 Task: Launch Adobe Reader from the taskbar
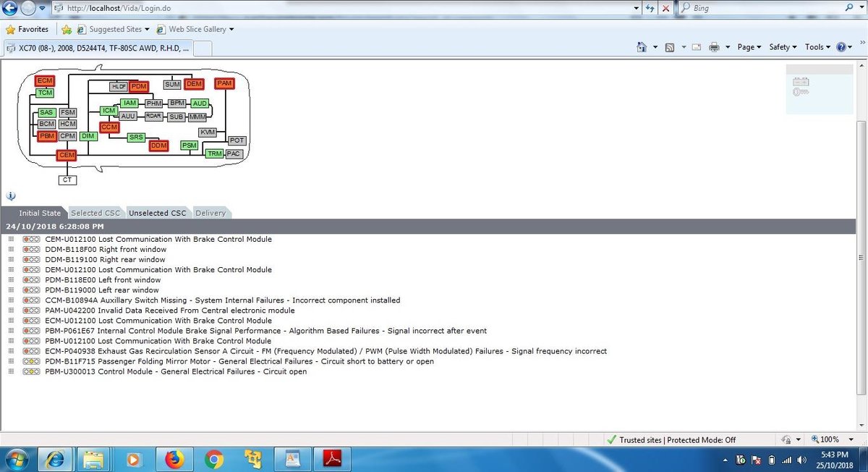tap(331, 459)
